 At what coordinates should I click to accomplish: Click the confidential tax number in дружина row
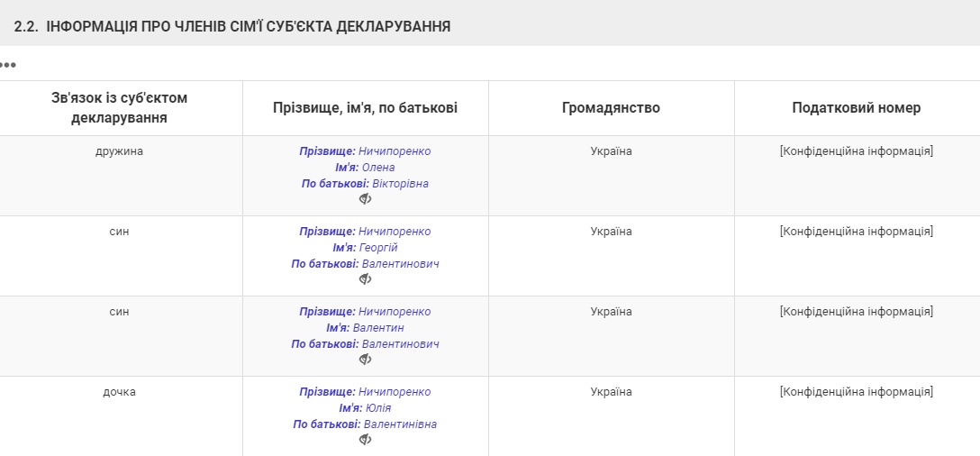pyautogui.click(x=857, y=151)
